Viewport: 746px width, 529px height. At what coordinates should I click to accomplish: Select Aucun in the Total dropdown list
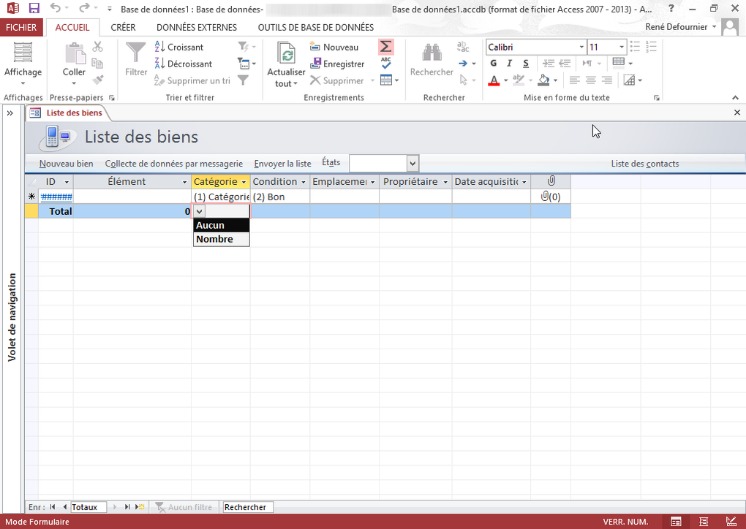click(x=221, y=225)
